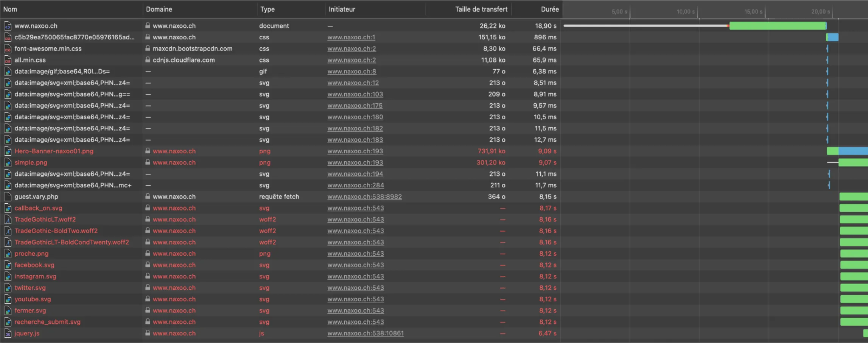Viewport: 868px width, 343px height.
Task: Click the font icon beside TradeGothic-BoldTwo.woff2
Action: click(x=8, y=231)
